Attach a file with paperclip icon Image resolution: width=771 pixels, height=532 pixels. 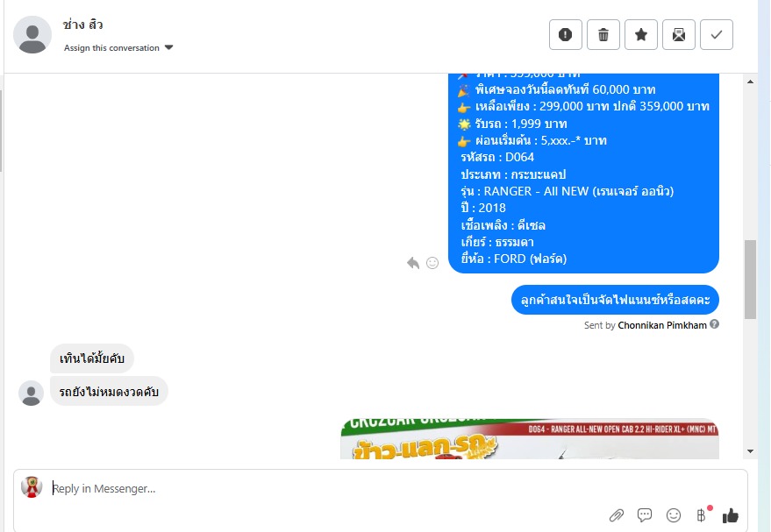(x=617, y=514)
